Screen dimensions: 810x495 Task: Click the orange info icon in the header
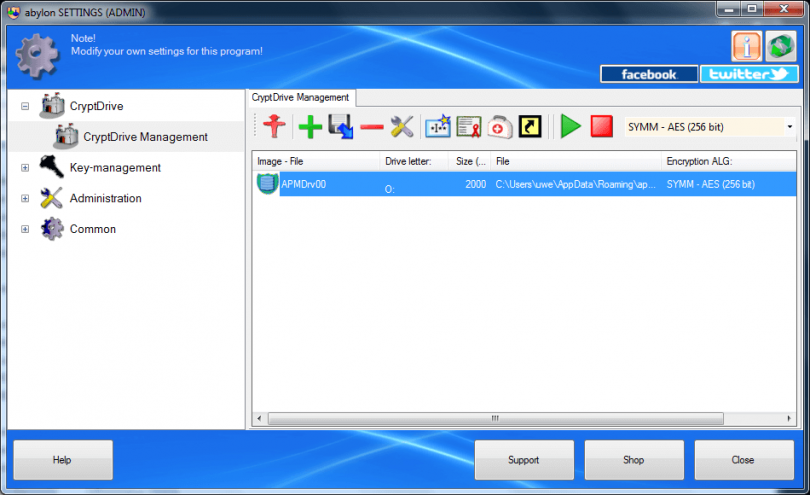coord(746,47)
